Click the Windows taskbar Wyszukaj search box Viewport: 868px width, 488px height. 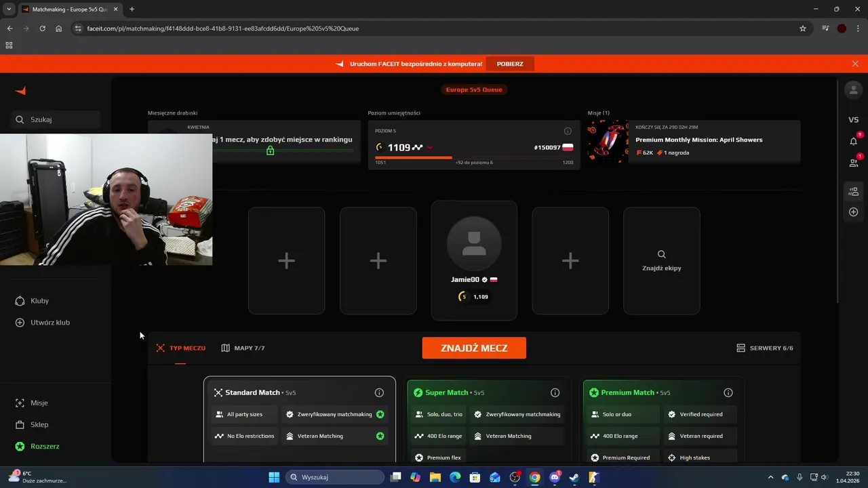click(334, 477)
